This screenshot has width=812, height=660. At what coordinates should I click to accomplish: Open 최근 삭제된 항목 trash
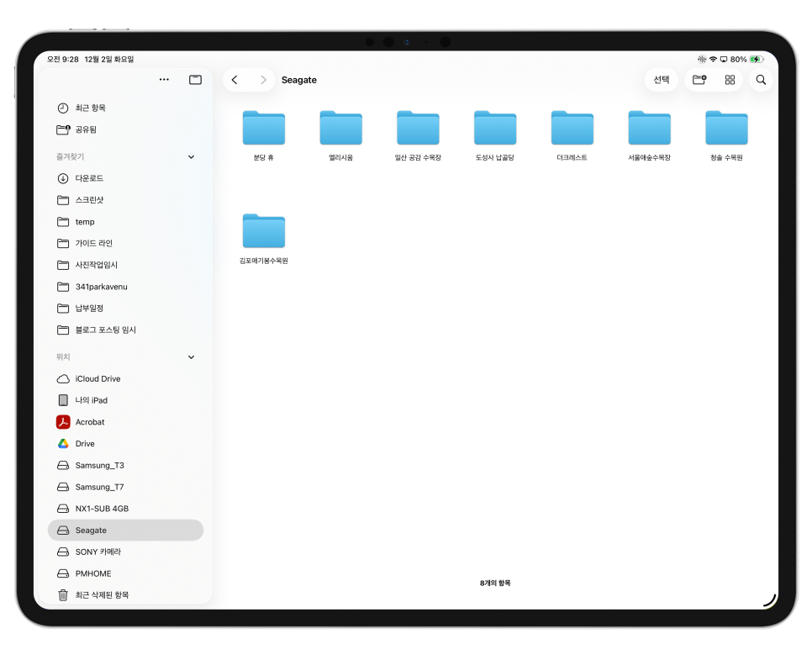(x=125, y=594)
